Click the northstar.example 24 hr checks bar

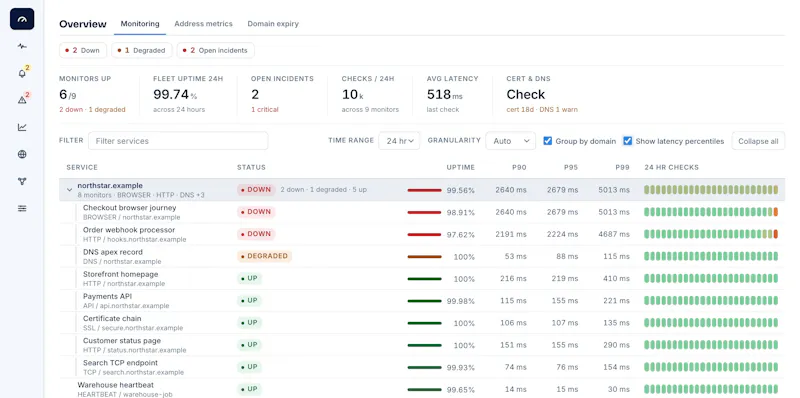711,190
